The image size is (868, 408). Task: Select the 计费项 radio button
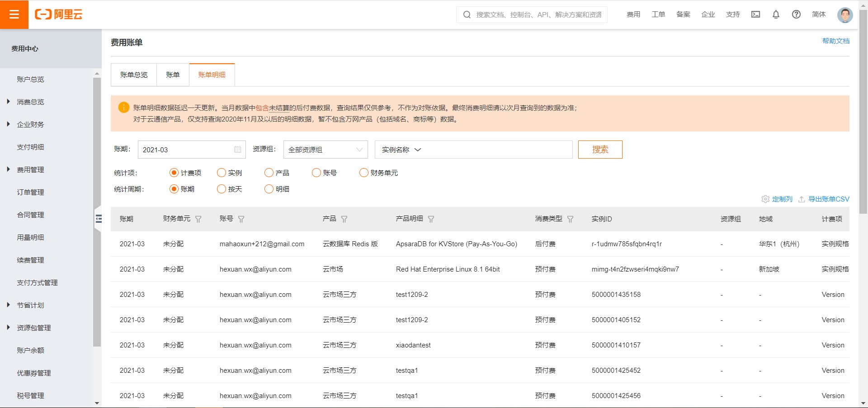174,173
